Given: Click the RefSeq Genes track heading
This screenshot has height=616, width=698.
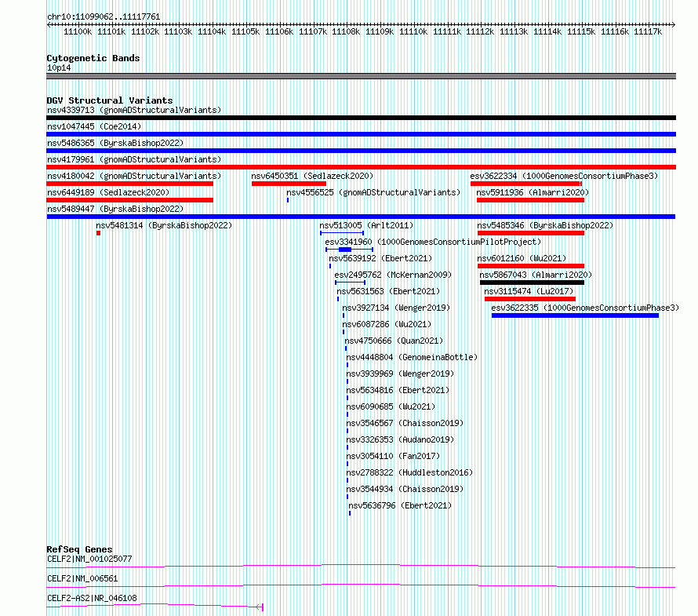Looking at the screenshot, I should coord(79,549).
